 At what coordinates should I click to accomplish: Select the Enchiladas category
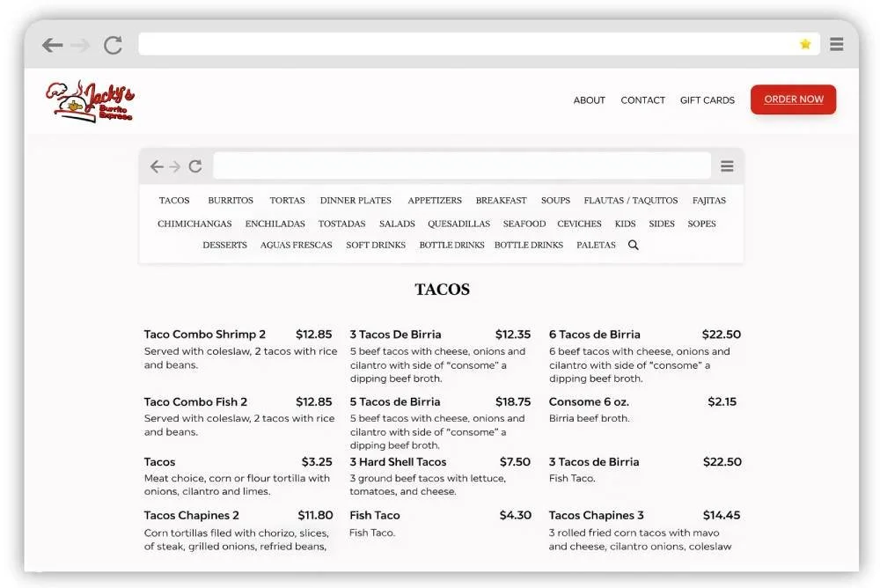[x=275, y=224]
